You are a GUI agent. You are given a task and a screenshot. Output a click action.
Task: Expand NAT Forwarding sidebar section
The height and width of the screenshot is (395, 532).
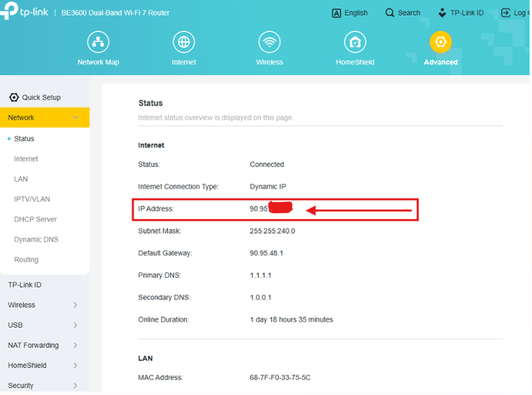click(x=75, y=345)
